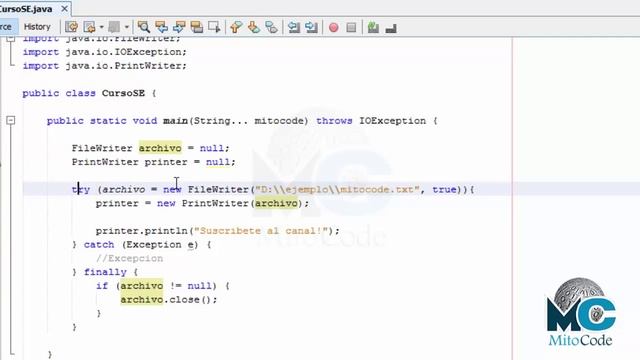
Task: Switch to the History view
Action: [37, 27]
